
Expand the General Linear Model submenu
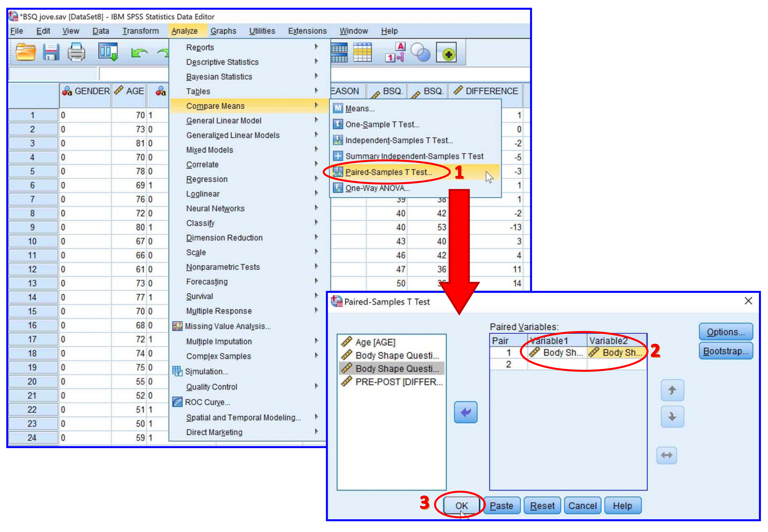pyautogui.click(x=224, y=121)
